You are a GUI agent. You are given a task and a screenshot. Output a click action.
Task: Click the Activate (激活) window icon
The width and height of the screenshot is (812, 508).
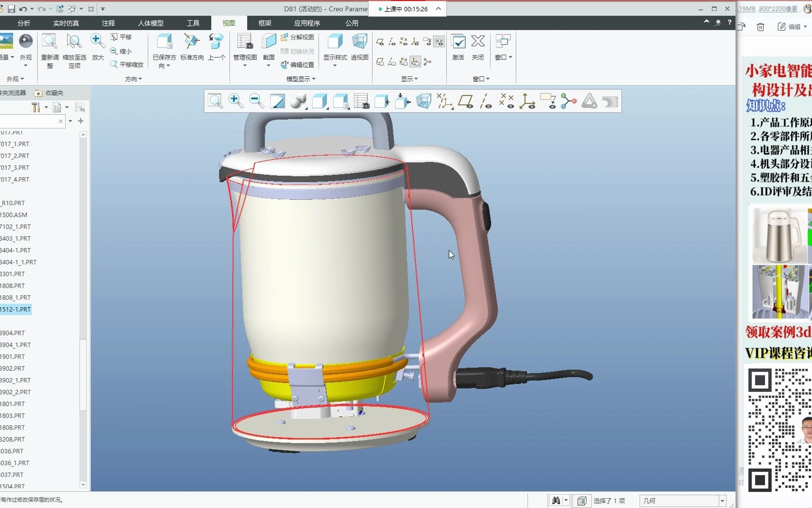point(458,41)
